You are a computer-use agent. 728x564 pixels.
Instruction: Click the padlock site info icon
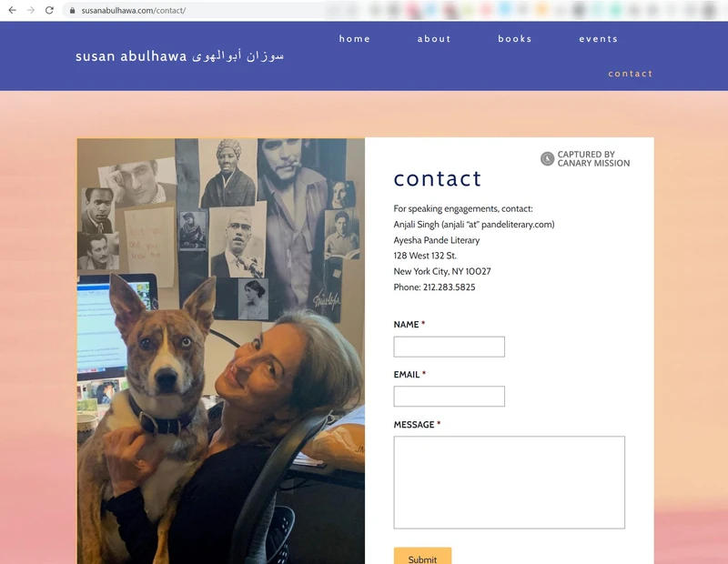coord(73,10)
